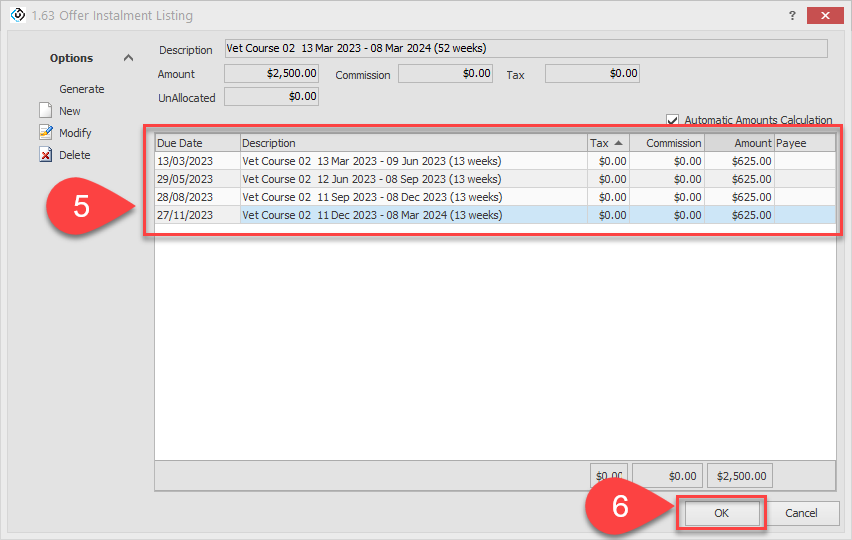Click the New document icon in Options

click(x=45, y=111)
